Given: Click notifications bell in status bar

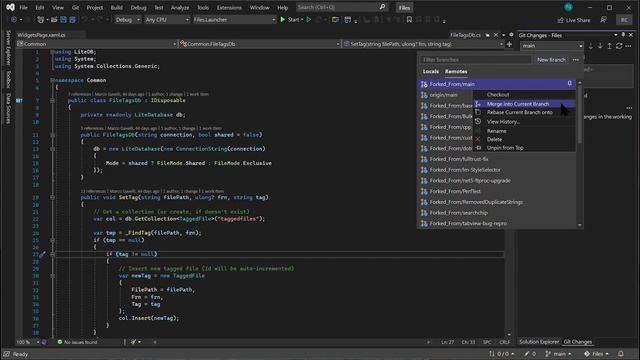Looking at the screenshot, I should [620, 353].
